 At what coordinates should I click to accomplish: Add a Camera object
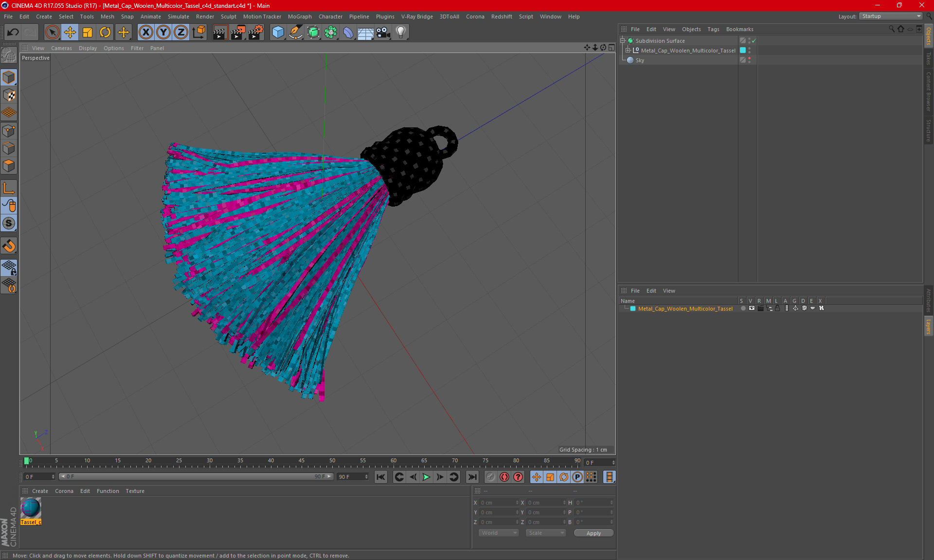[x=383, y=33]
